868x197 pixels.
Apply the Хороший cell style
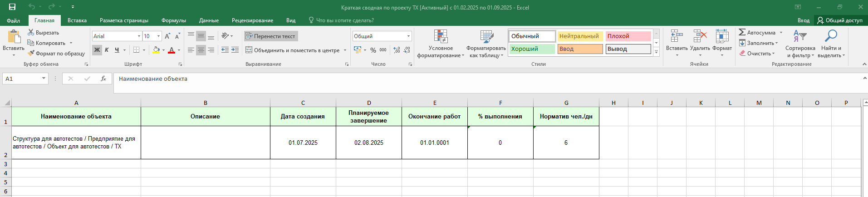(x=532, y=49)
